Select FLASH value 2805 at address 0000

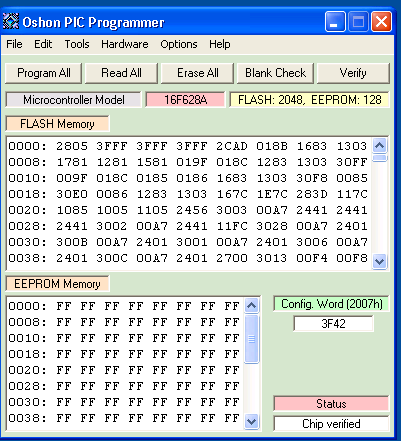[72, 146]
